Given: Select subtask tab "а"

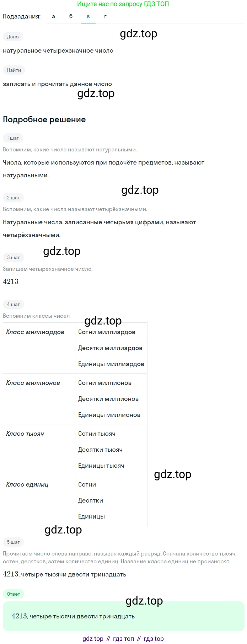Looking at the screenshot, I should [x=53, y=16].
